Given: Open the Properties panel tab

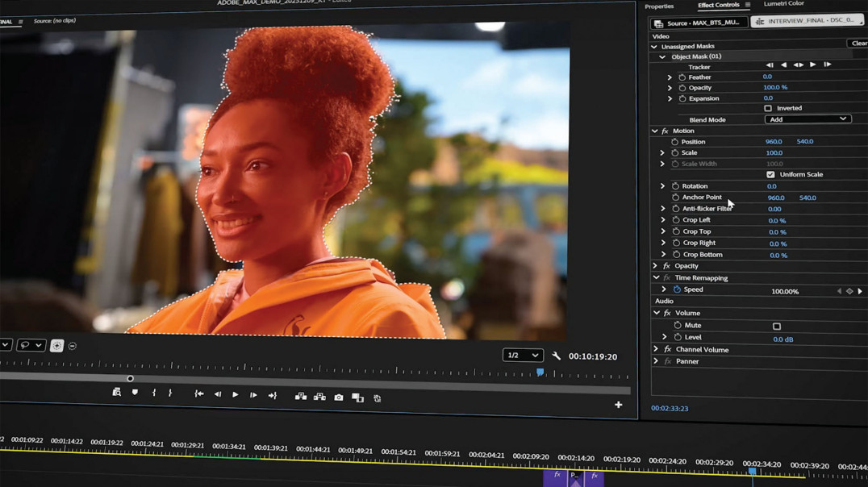Looking at the screenshot, I should 659,6.
